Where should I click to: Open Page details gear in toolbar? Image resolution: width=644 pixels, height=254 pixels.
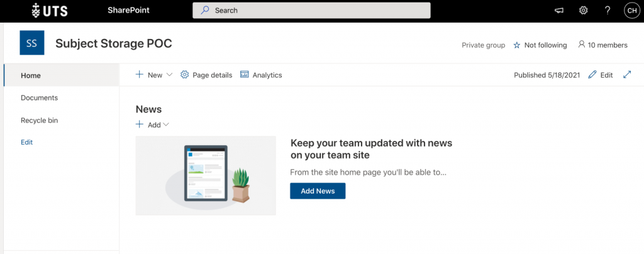tap(206, 75)
